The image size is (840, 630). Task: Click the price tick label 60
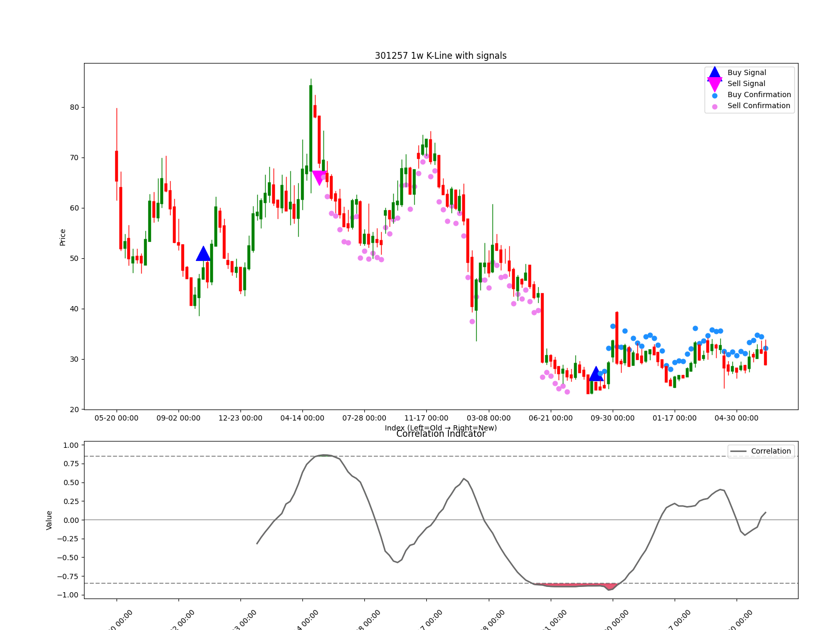coord(75,208)
